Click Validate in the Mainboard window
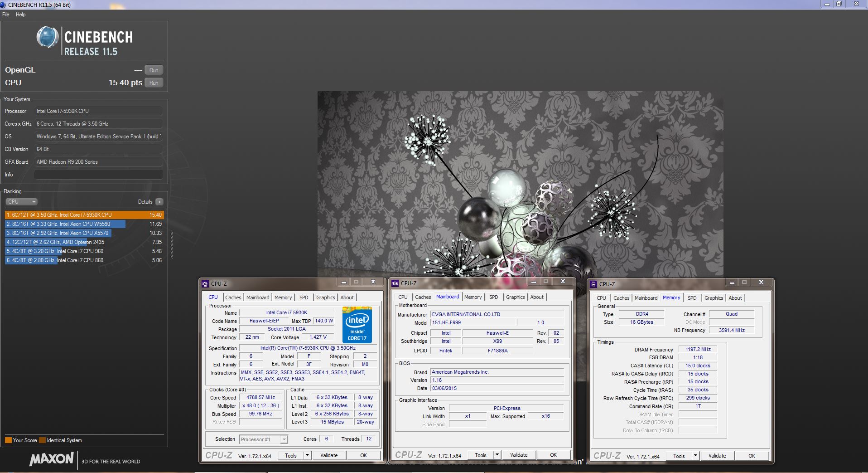 pyautogui.click(x=519, y=455)
